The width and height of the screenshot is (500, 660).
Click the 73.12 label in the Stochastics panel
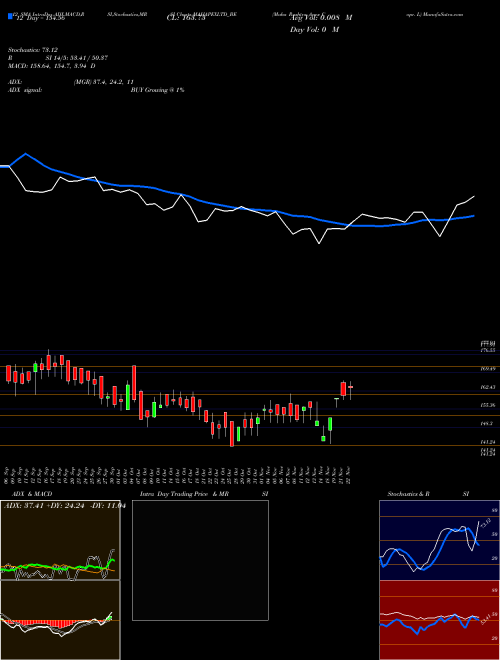[485, 524]
